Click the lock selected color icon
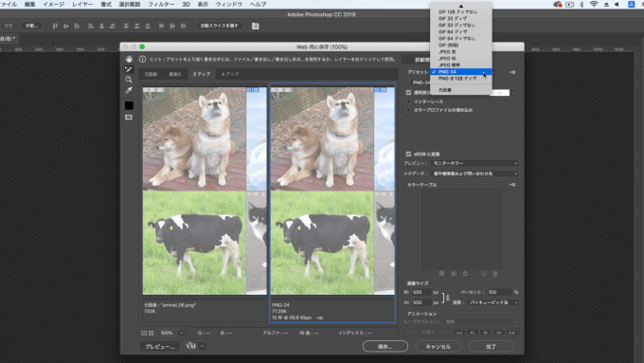The image size is (644, 363). [465, 273]
